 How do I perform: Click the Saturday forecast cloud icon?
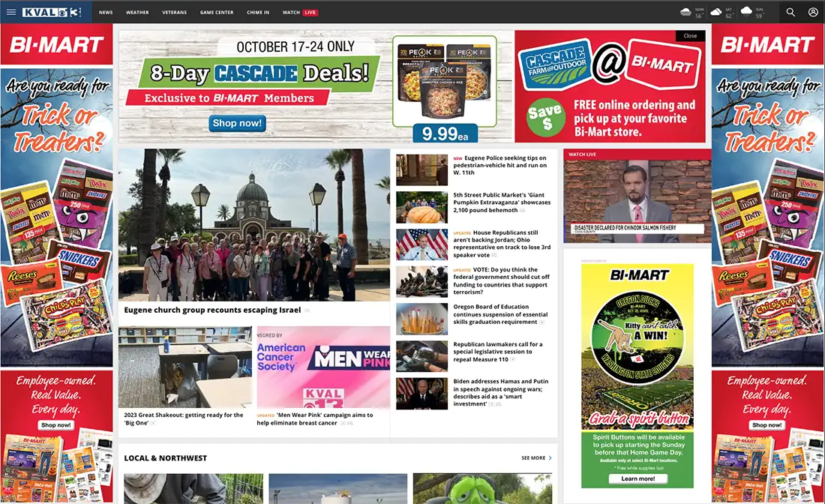[715, 11]
